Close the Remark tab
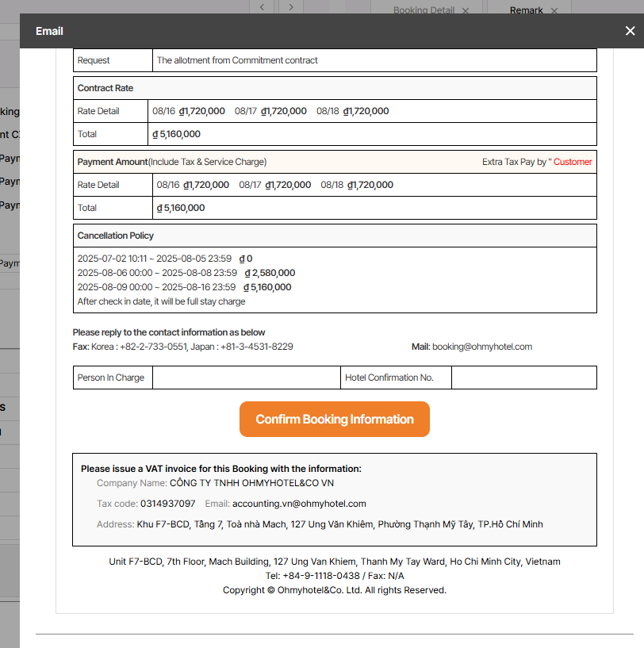The image size is (644, 648). (x=554, y=10)
